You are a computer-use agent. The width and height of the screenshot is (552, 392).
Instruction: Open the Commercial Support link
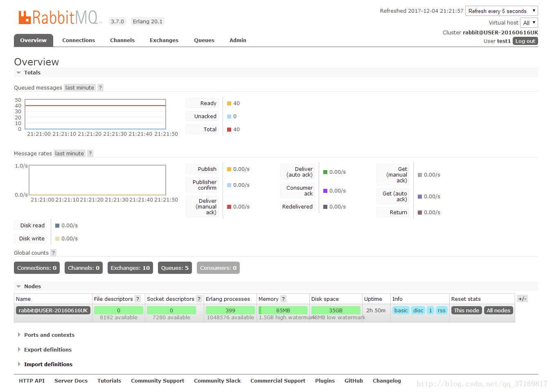coord(278,381)
